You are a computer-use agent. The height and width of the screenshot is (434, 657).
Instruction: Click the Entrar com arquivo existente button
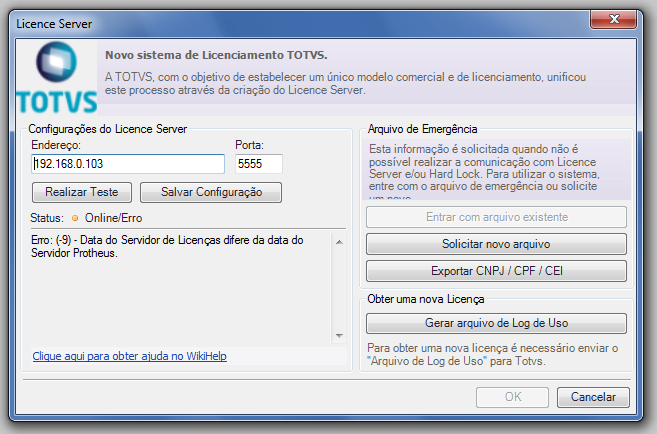click(x=497, y=217)
